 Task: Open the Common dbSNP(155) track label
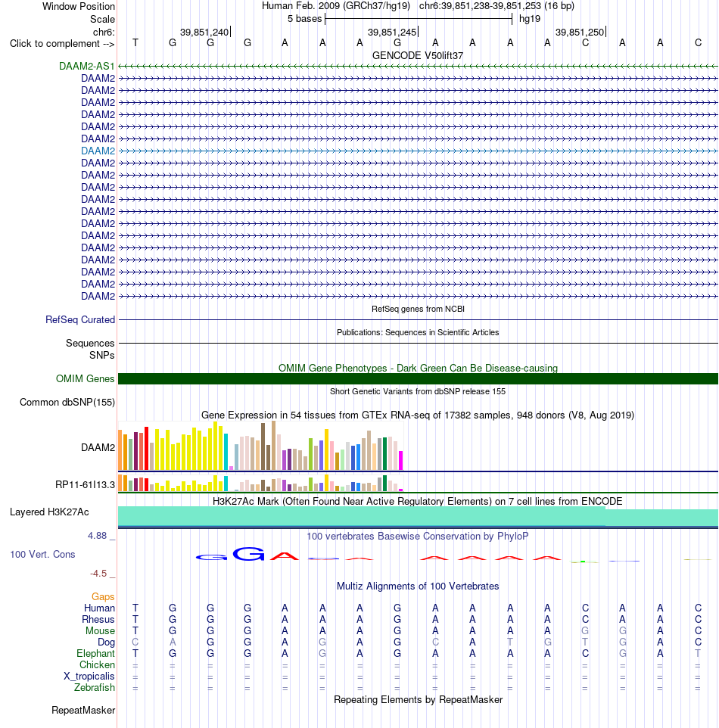pyautogui.click(x=67, y=402)
